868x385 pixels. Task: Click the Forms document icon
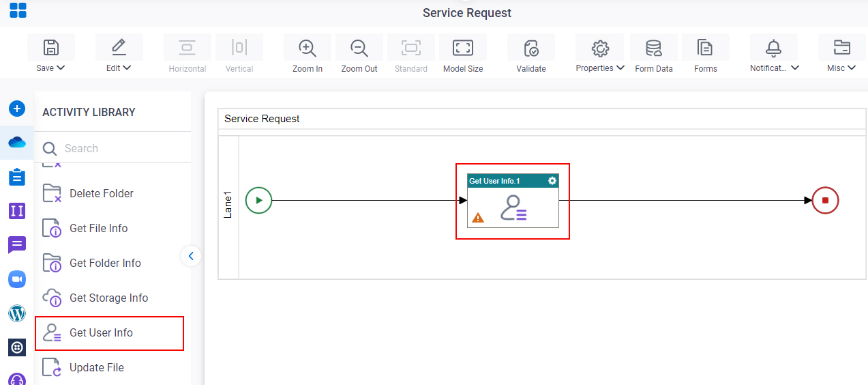pos(705,48)
